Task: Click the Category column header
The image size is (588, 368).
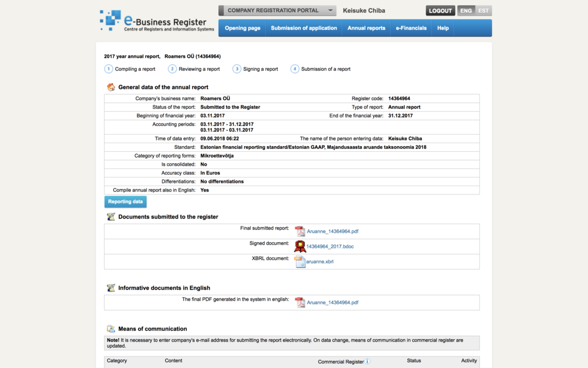Action: click(x=117, y=361)
